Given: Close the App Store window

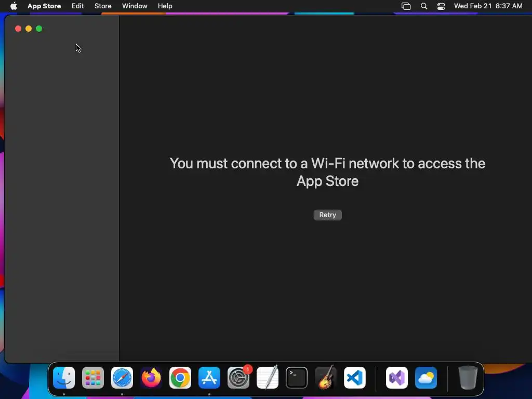Looking at the screenshot, I should 18,29.
